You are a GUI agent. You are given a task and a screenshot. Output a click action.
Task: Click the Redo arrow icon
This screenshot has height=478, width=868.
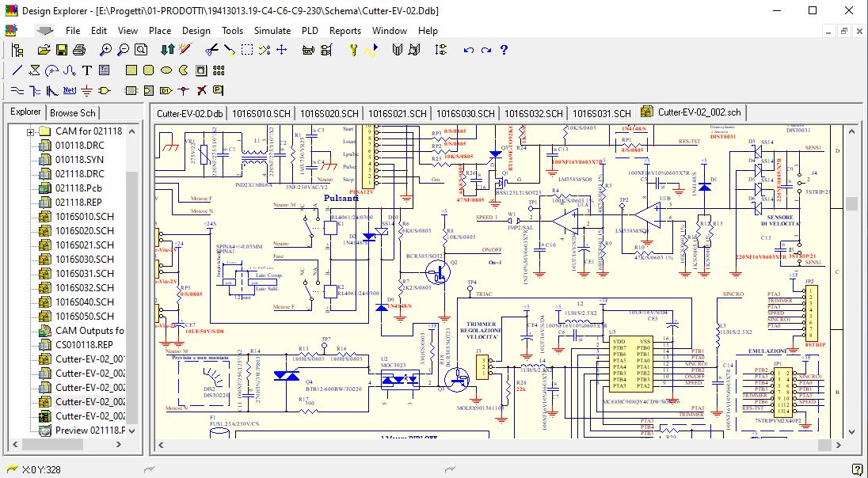coord(485,50)
